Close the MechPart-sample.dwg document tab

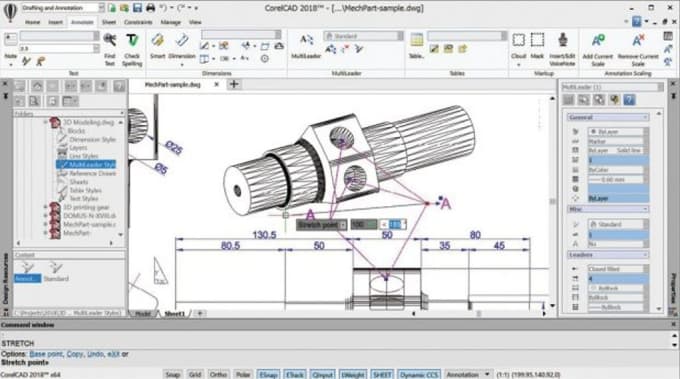click(x=216, y=85)
